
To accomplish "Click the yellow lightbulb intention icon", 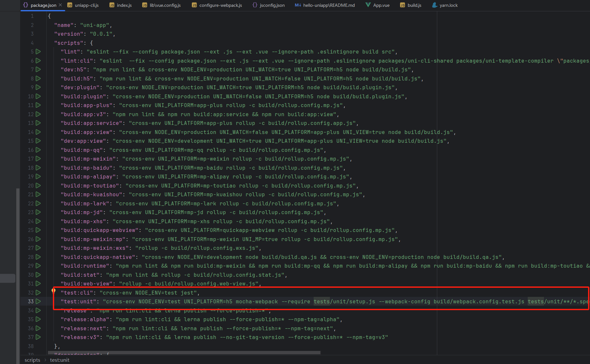I will (x=54, y=290).
